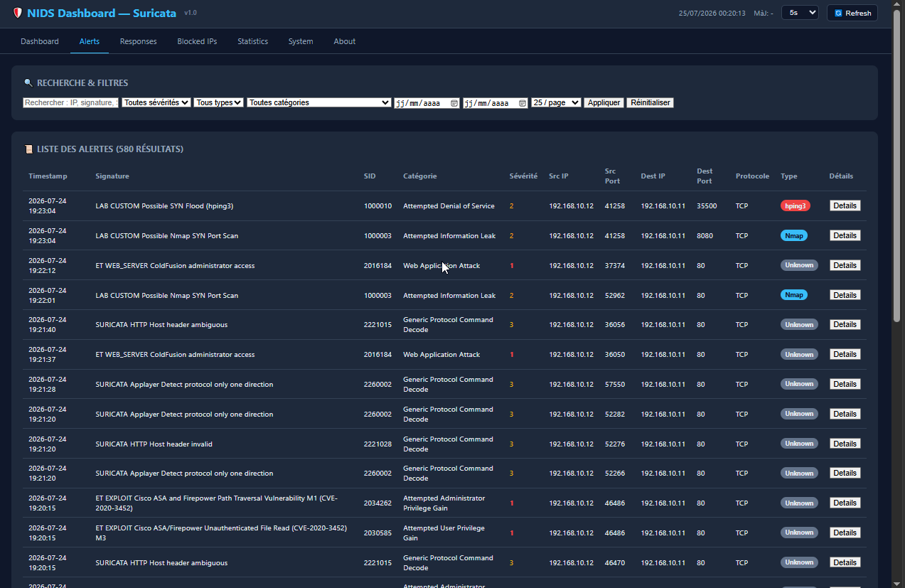This screenshot has height=588, width=905.
Task: Switch to the Dashboard tab
Action: pyautogui.click(x=40, y=41)
